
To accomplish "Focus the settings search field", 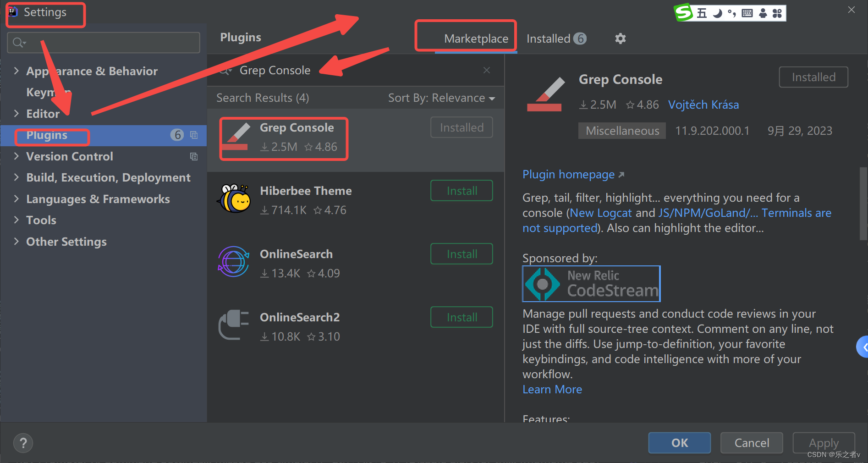I will click(104, 43).
